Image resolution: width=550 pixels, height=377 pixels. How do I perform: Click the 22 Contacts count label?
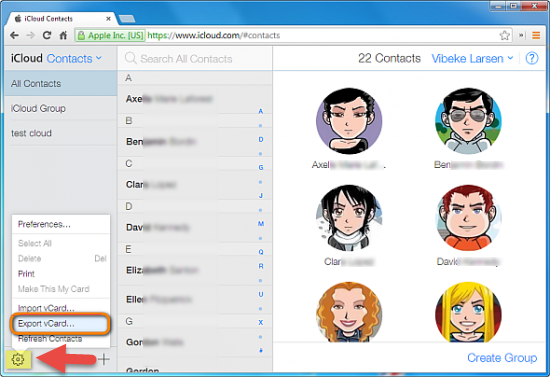[389, 58]
